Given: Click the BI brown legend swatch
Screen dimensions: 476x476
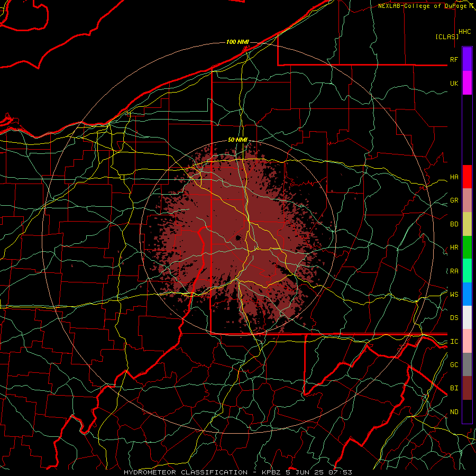Looking at the screenshot, I should [467, 388].
